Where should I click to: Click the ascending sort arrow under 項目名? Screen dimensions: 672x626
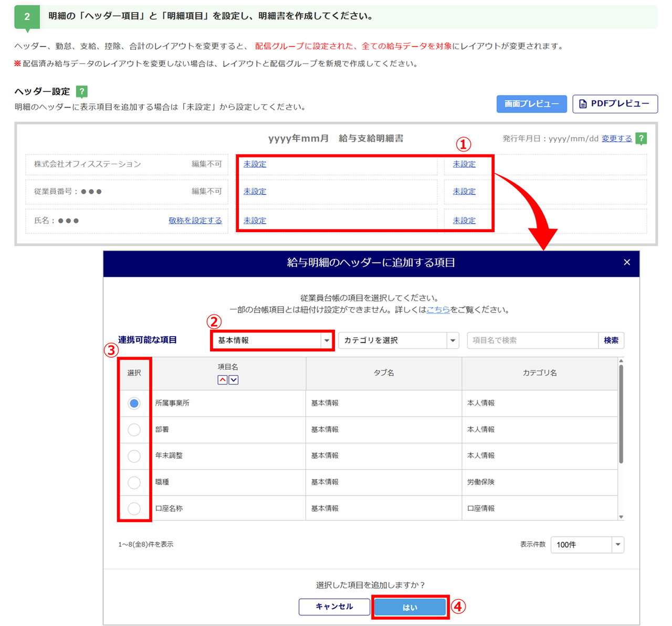pos(223,380)
